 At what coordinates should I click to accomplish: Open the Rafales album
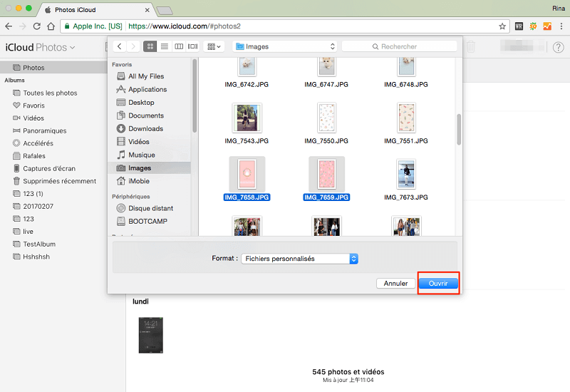coord(29,155)
